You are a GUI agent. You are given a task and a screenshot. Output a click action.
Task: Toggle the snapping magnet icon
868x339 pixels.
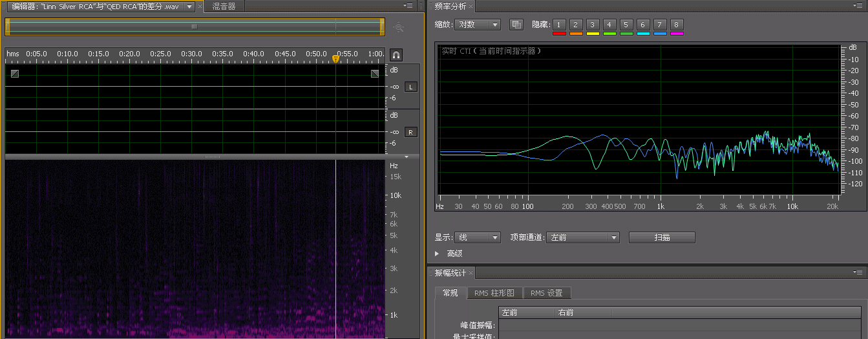point(396,55)
